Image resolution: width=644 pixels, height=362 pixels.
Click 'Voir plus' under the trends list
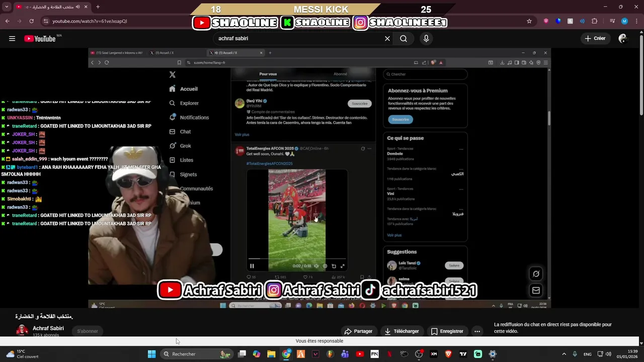pos(394,235)
